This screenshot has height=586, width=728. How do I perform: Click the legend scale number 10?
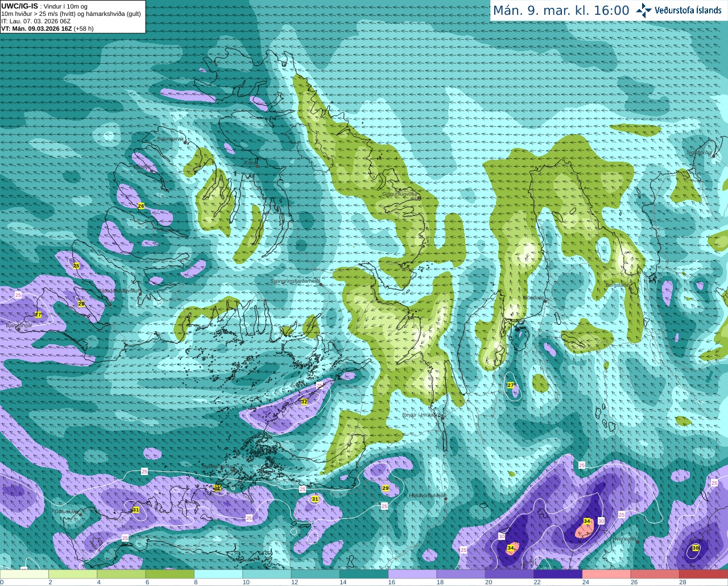point(246,582)
